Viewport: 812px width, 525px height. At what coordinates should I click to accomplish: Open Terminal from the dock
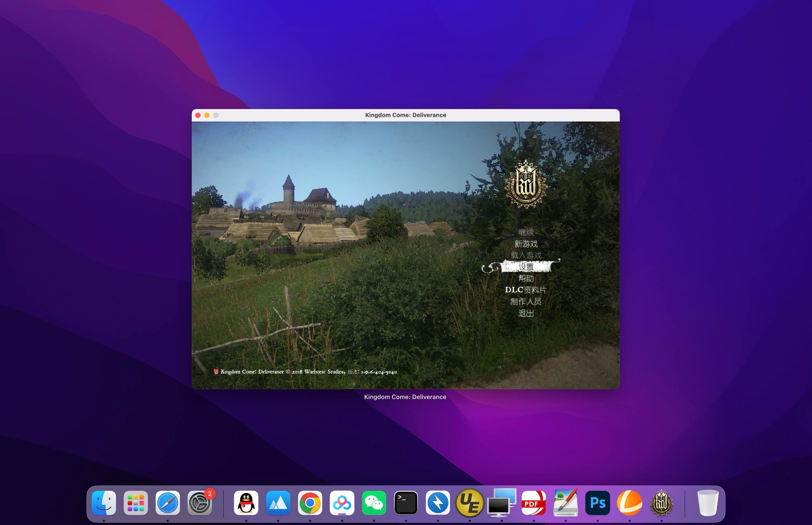(406, 502)
